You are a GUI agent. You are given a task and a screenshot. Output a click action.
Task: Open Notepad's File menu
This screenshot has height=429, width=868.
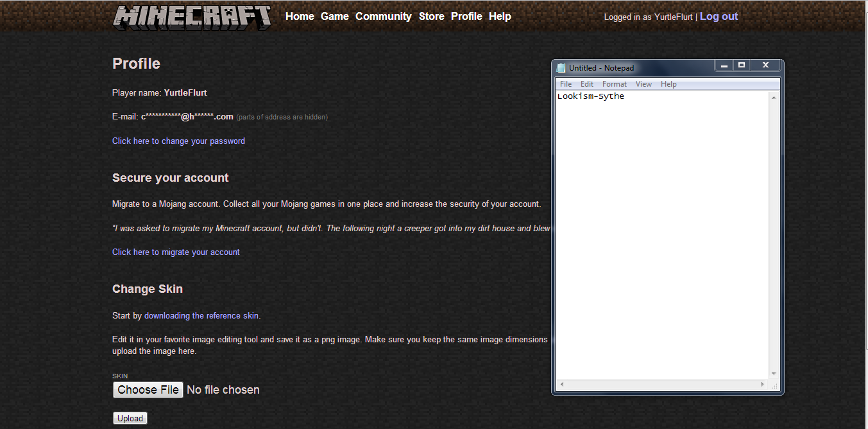point(566,84)
